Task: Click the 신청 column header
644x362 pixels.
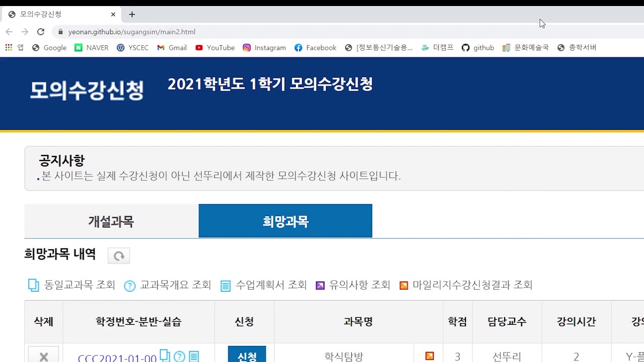Action: pos(244,322)
